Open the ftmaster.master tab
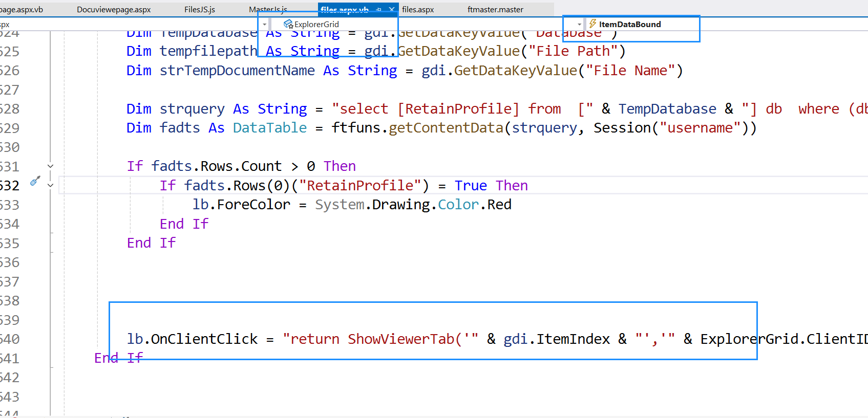Image resolution: width=868 pixels, height=418 pixels. pos(495,10)
